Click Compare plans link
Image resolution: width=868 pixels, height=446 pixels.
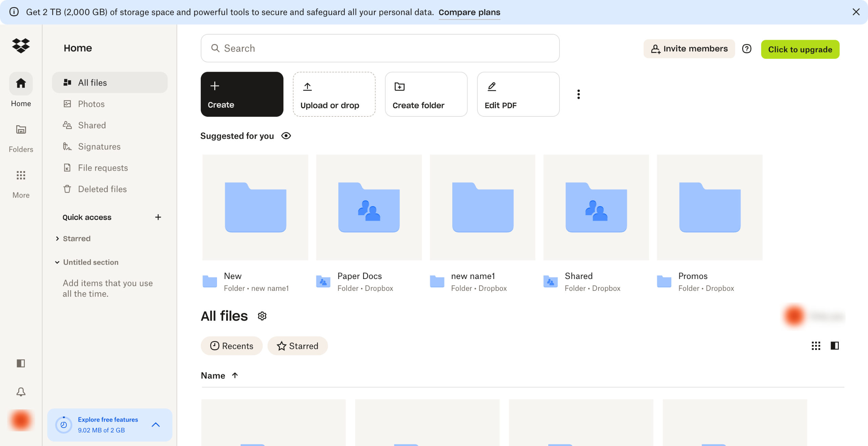(469, 12)
